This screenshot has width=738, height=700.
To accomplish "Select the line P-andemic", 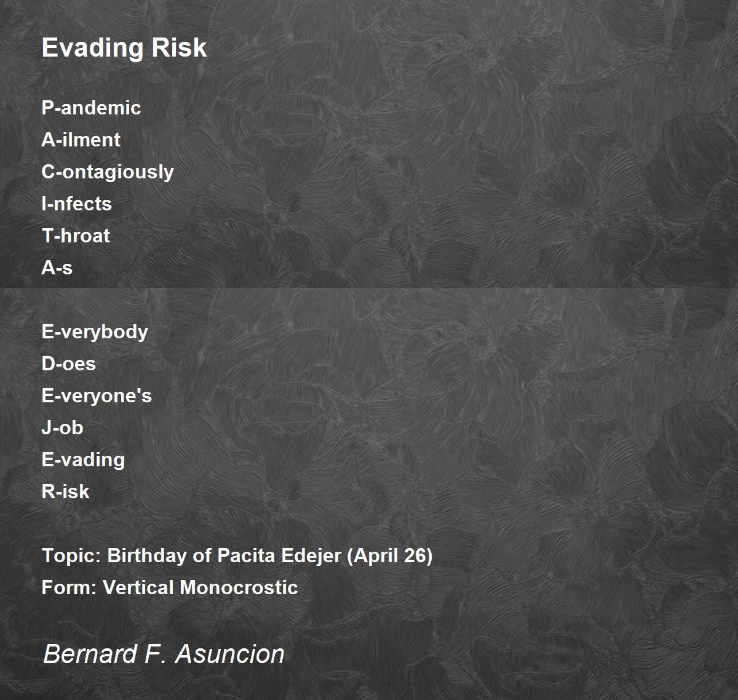I will coord(91,108).
